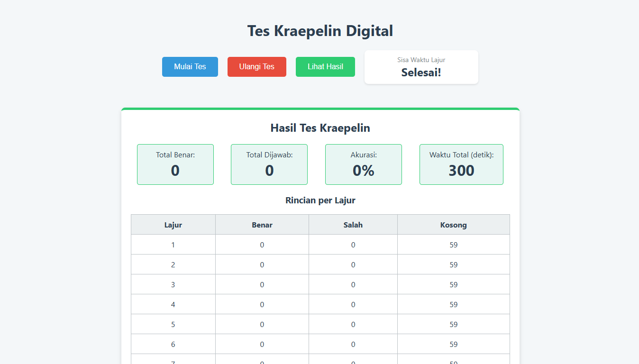639x364 pixels.
Task: Click the Mulai Tes button
Action: coord(190,67)
